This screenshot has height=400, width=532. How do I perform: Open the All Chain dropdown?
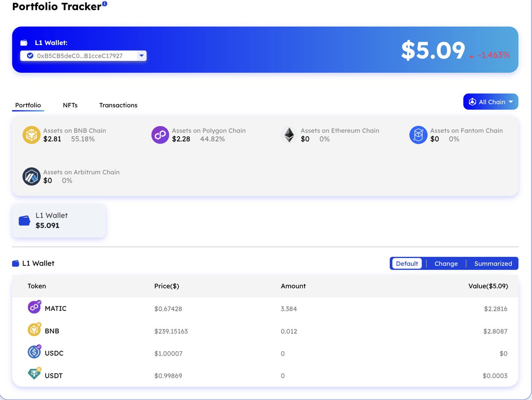tap(491, 102)
